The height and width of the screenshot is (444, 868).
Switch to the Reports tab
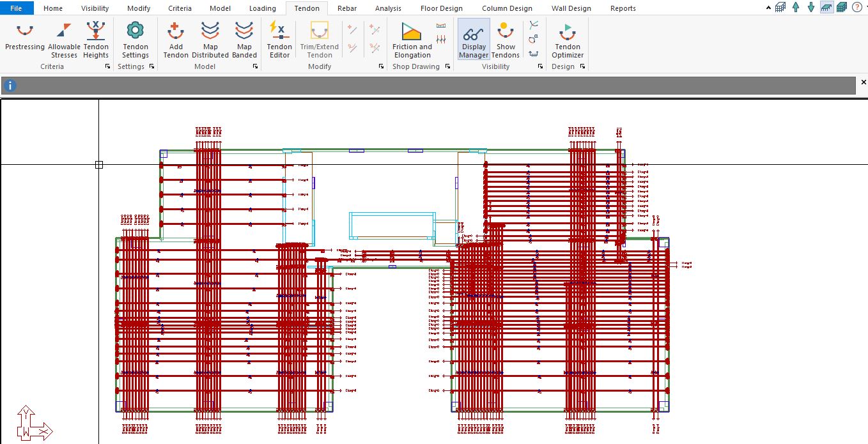pyautogui.click(x=623, y=8)
